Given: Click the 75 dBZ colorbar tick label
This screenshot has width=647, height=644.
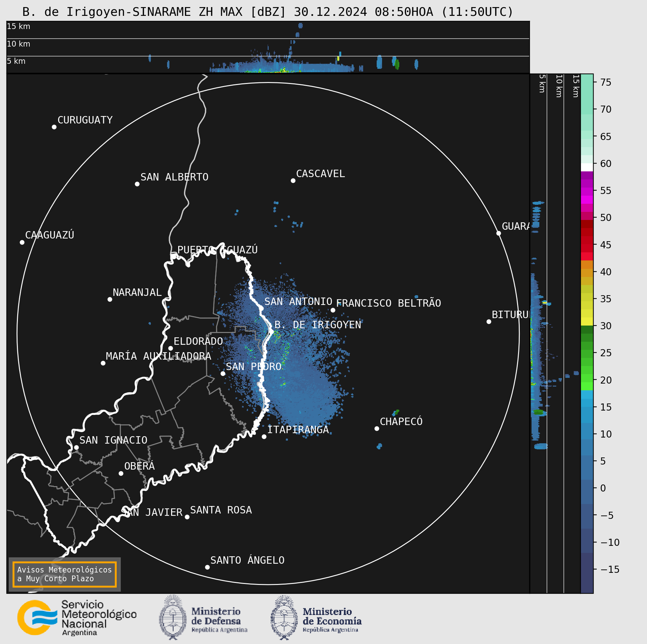Looking at the screenshot, I should tap(606, 82).
